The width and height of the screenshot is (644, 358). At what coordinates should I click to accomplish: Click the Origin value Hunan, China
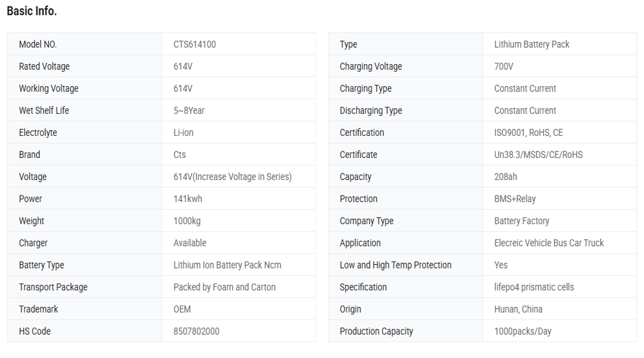click(518, 309)
